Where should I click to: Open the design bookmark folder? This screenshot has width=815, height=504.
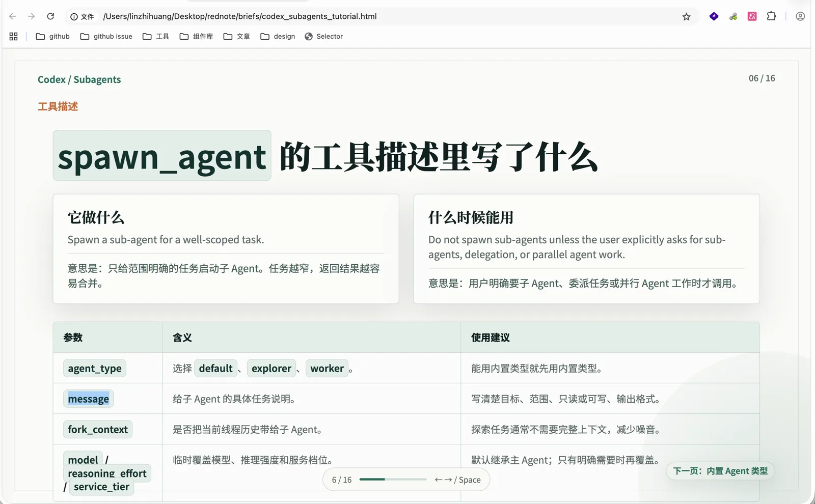point(278,36)
